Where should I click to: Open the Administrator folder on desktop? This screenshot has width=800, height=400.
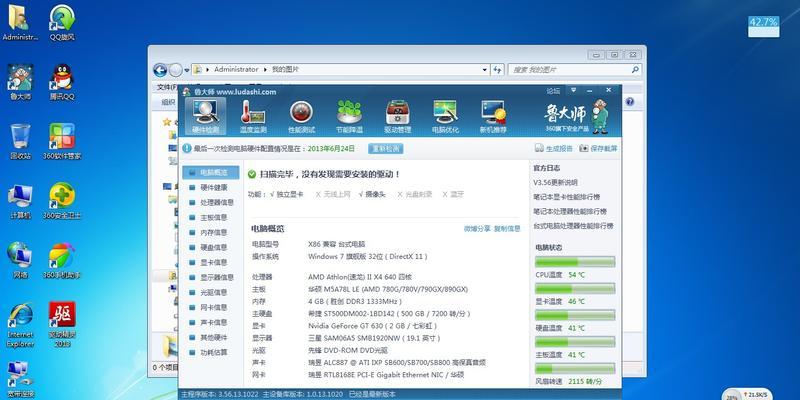[x=20, y=23]
